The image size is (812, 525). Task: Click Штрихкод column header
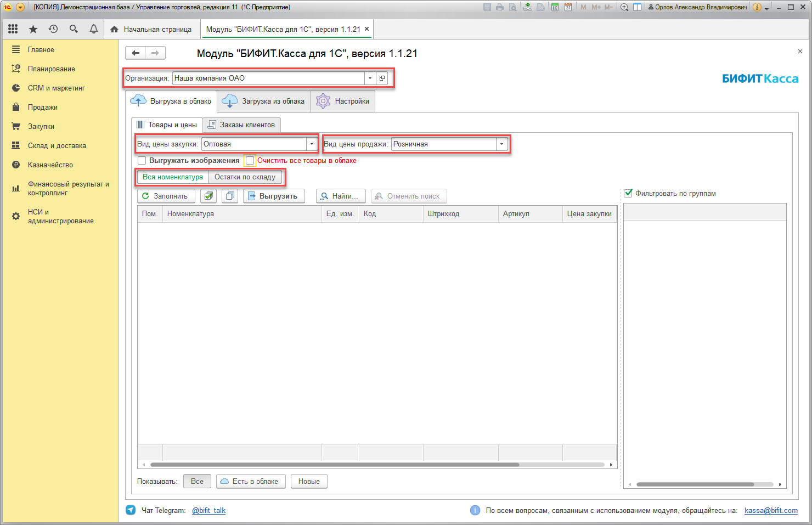click(x=461, y=213)
